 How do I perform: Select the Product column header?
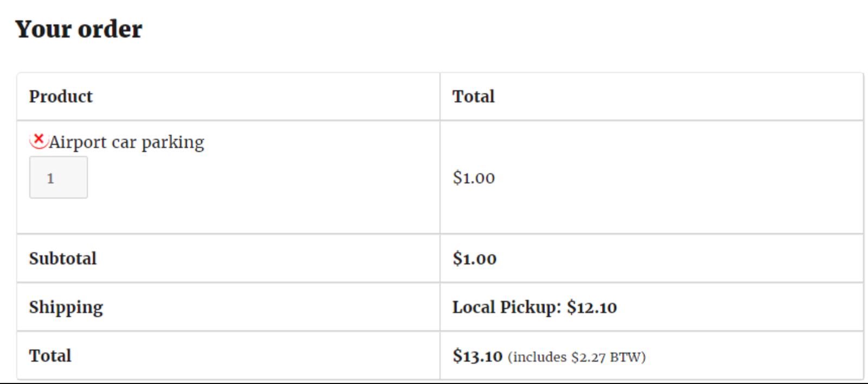click(x=61, y=97)
